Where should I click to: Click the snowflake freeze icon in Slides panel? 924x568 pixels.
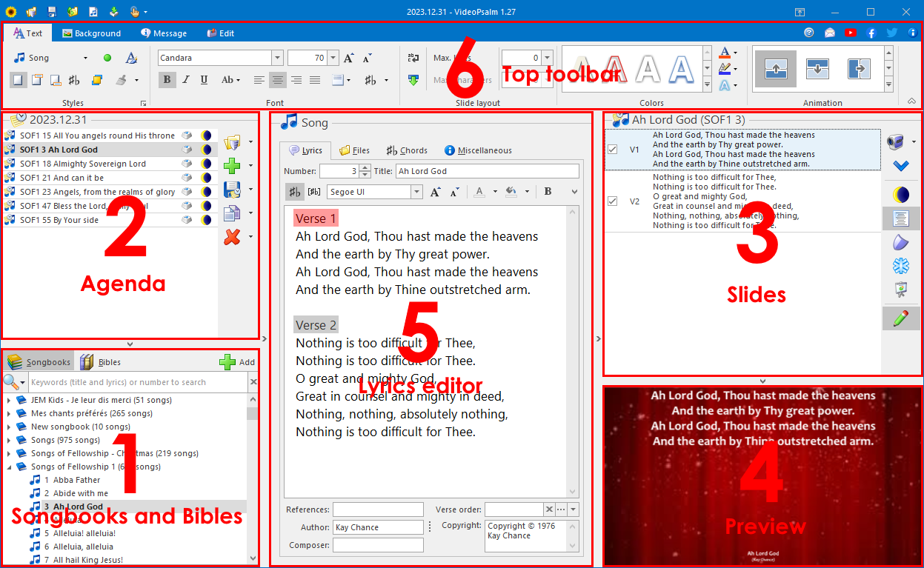point(901,266)
